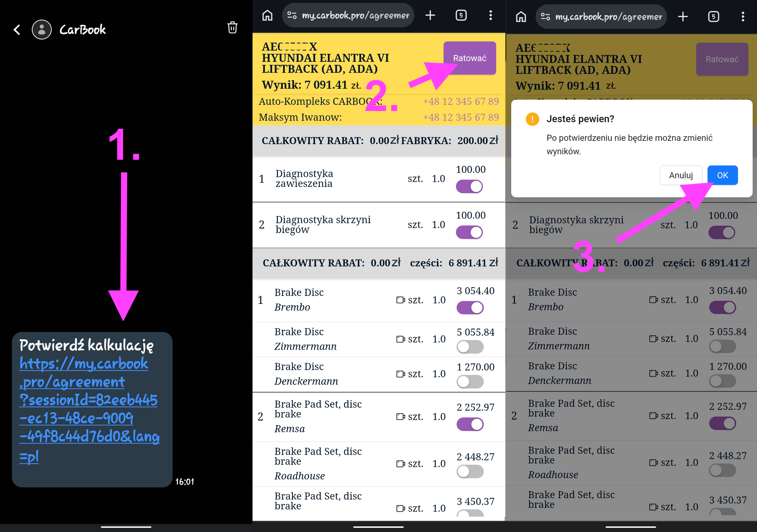Viewport: 757px width, 532px height.
Task: Open the CarBook contact avatar
Action: point(41,30)
